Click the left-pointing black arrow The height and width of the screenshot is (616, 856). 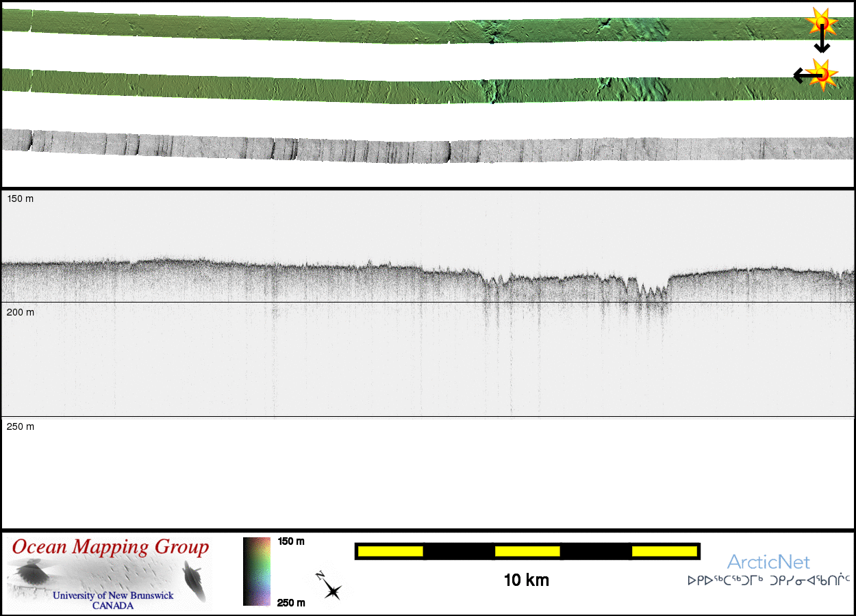coord(803,75)
